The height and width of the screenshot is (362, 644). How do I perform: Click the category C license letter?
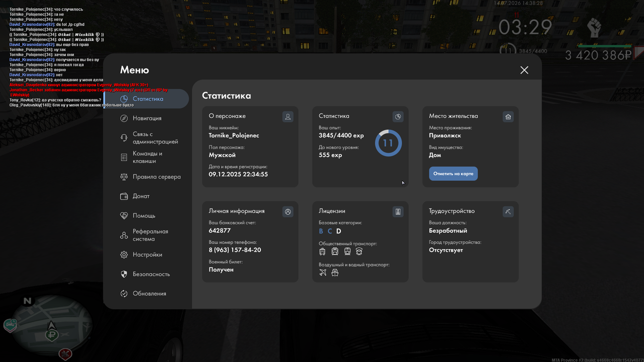click(x=330, y=231)
